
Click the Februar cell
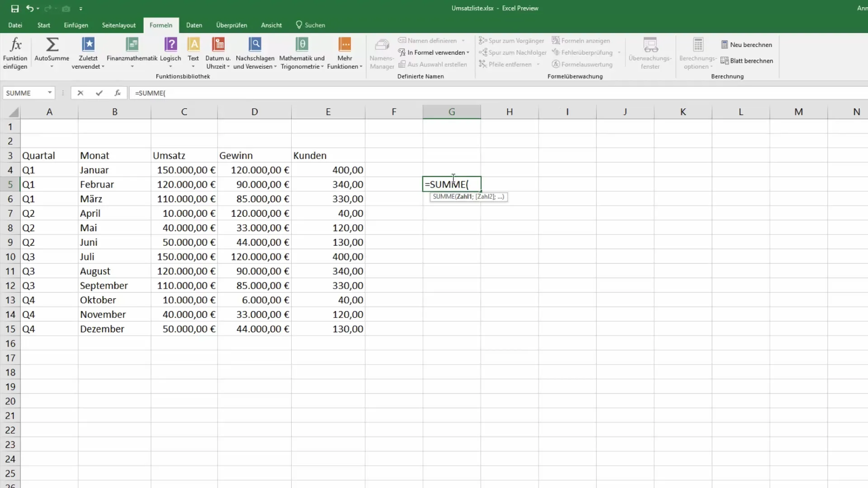[114, 184]
